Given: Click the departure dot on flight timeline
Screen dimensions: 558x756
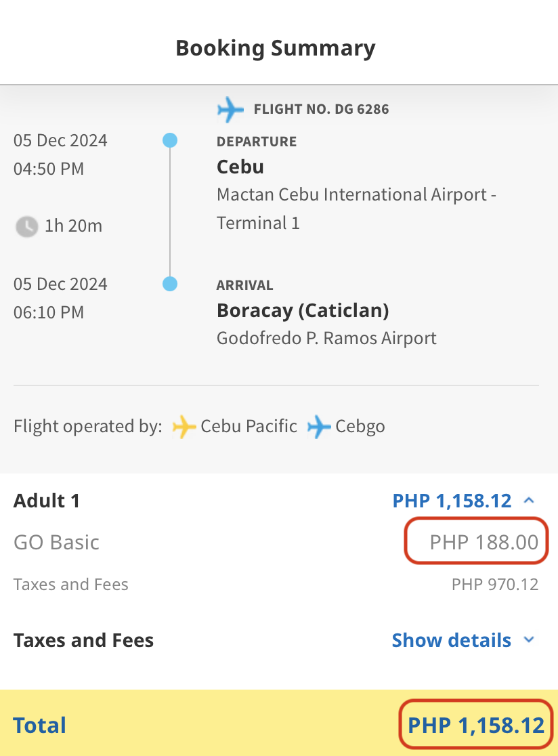Looking at the screenshot, I should [x=169, y=140].
